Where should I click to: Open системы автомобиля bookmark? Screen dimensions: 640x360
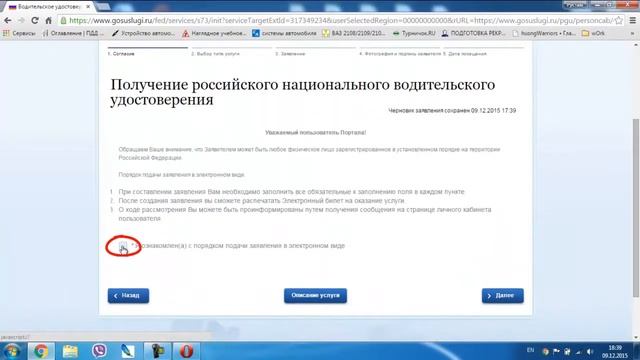284,33
